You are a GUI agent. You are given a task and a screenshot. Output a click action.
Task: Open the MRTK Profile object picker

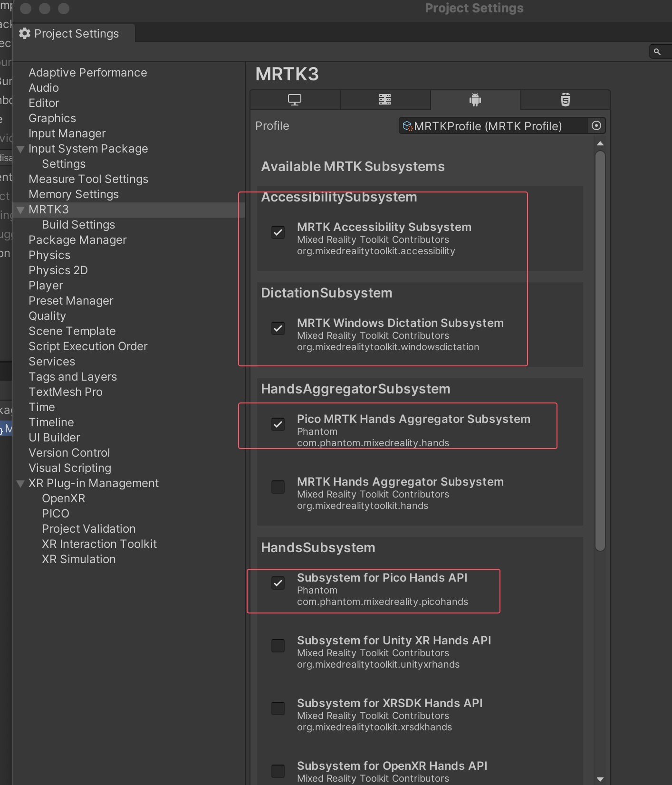[x=596, y=125]
